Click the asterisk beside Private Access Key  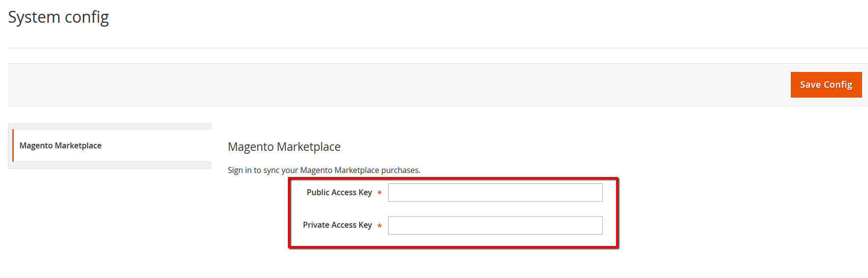[x=379, y=226]
